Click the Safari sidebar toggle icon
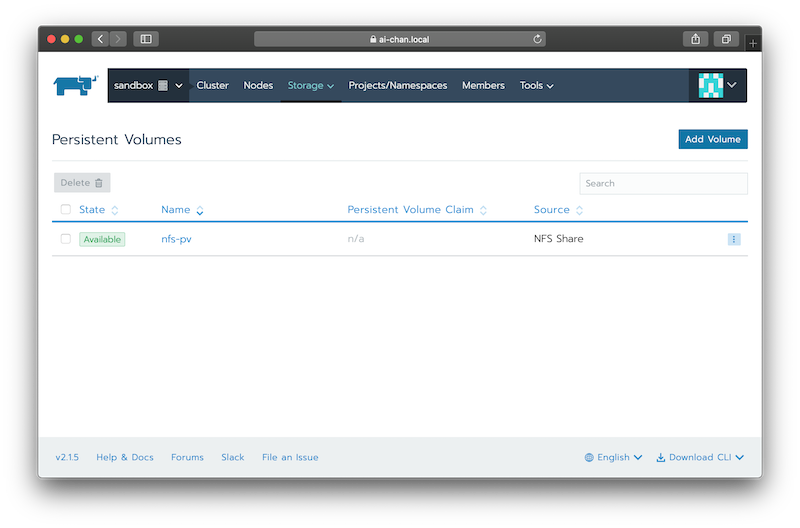The width and height of the screenshot is (800, 528). 146,39
